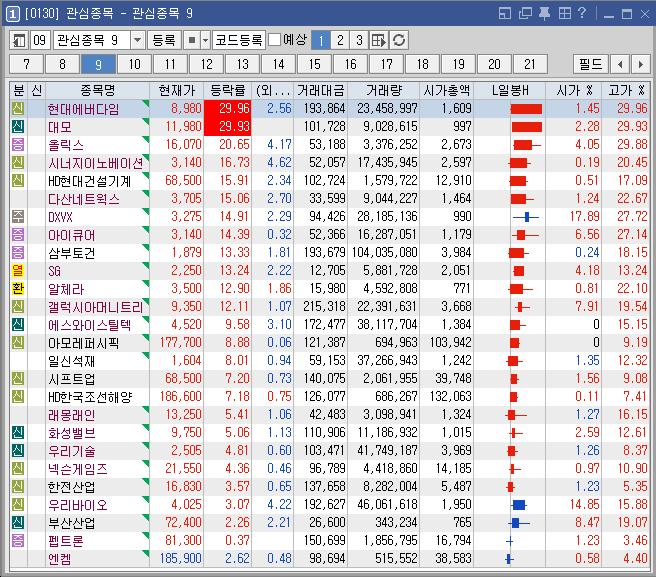Click the duplicate window icon in title bar
Screen dimensions: 656x577
coord(525,13)
